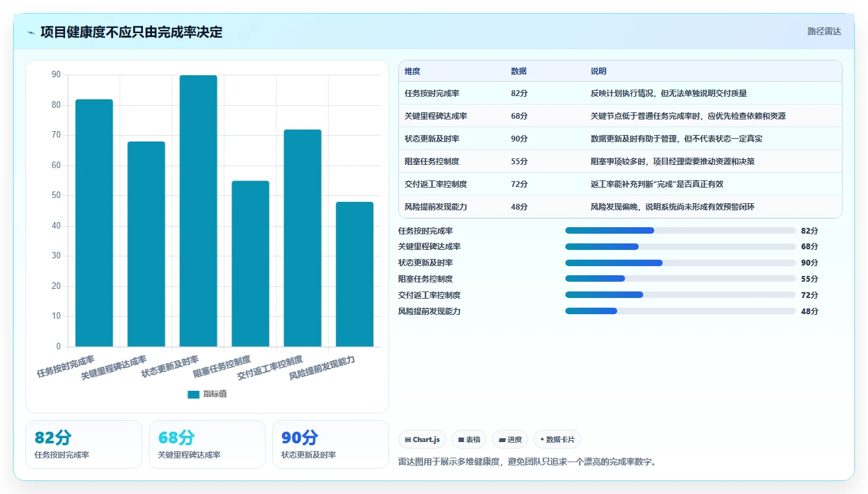
Task: Click the 72分 value in the table
Action: 519,184
